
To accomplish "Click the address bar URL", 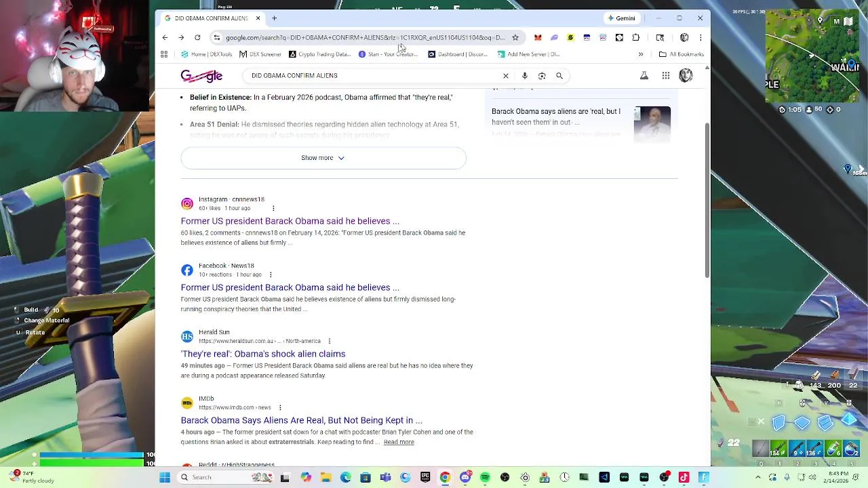I will click(x=365, y=37).
